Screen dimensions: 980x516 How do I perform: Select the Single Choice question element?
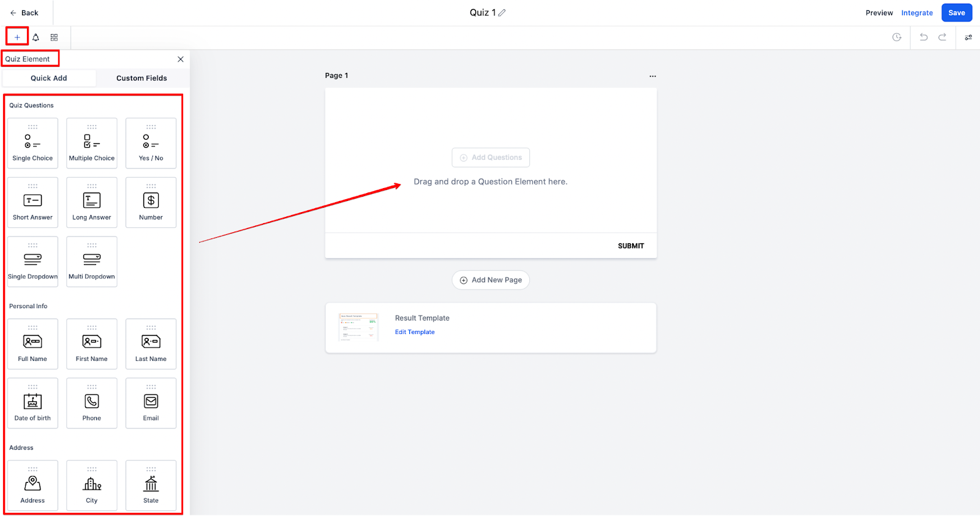coord(32,143)
